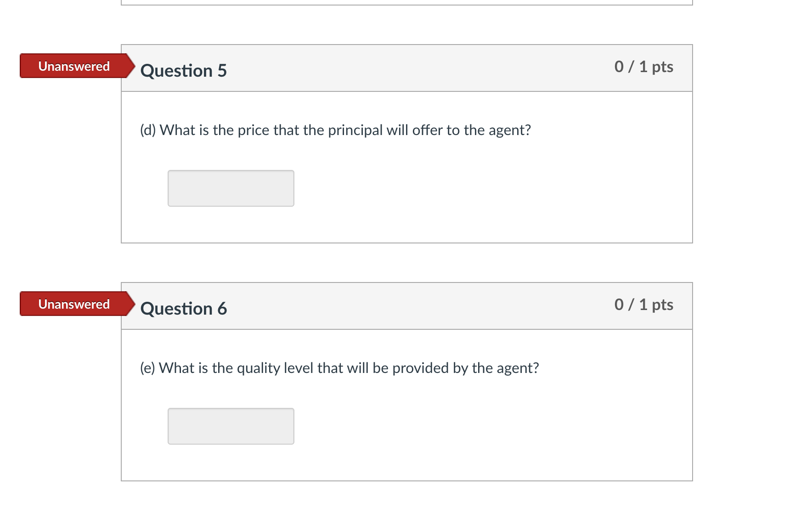812x508 pixels.
Task: Select the red Unanswered label above Question 5
Action: coord(74,66)
